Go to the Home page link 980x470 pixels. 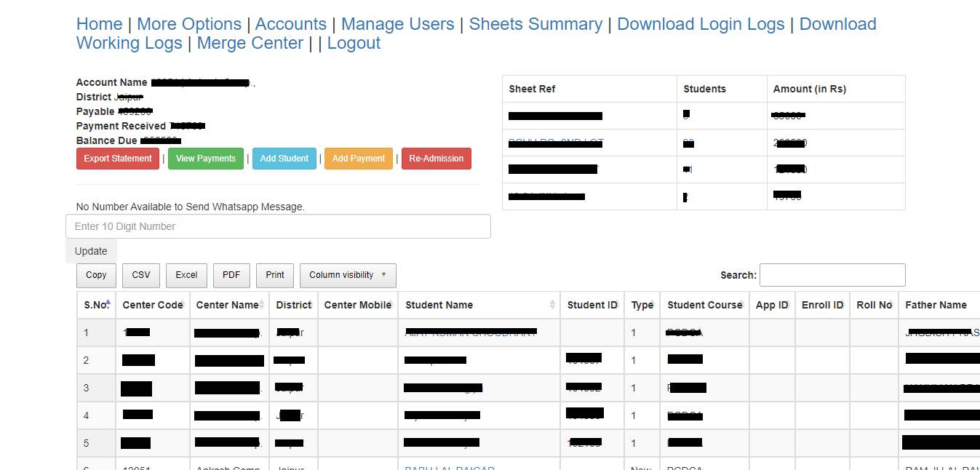point(99,24)
